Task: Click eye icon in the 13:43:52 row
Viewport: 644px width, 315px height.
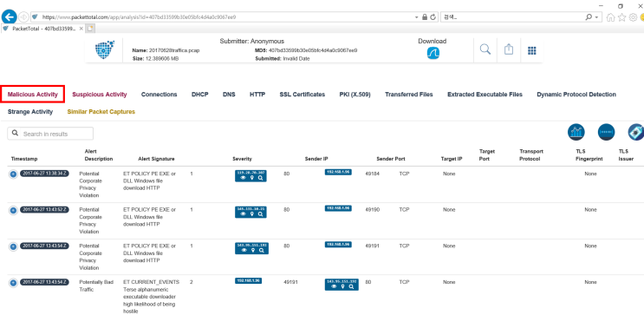Action: point(243,213)
